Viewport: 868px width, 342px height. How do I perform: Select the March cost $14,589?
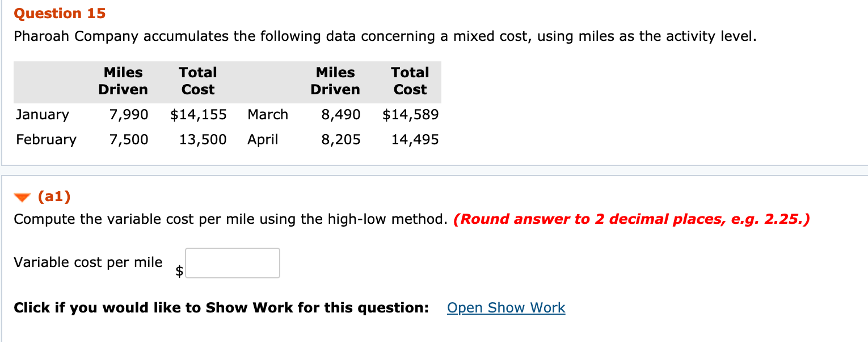coord(410,114)
